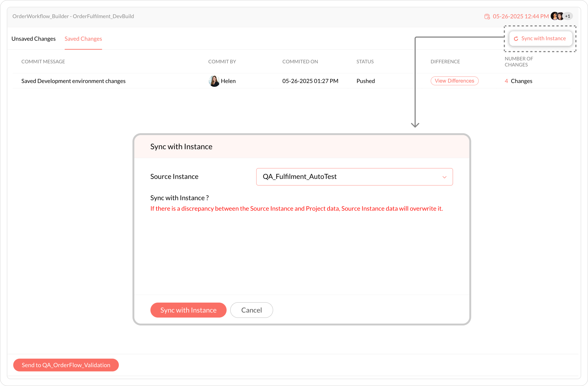Click the refresh icon in Sync button

point(516,39)
